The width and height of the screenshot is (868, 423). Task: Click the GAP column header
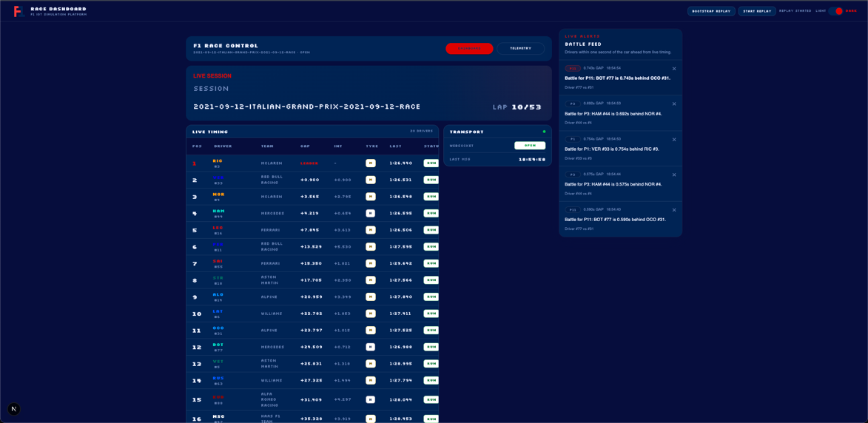[305, 146]
